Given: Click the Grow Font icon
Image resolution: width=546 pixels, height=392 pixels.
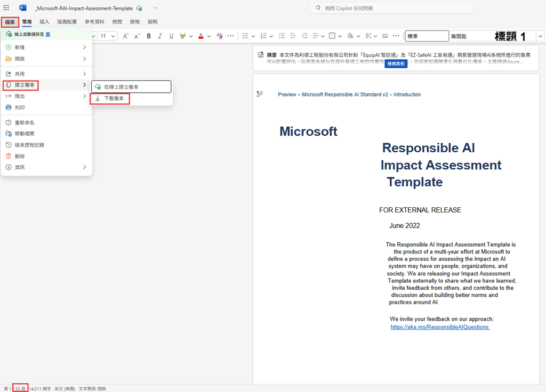Looking at the screenshot, I should click(x=126, y=36).
